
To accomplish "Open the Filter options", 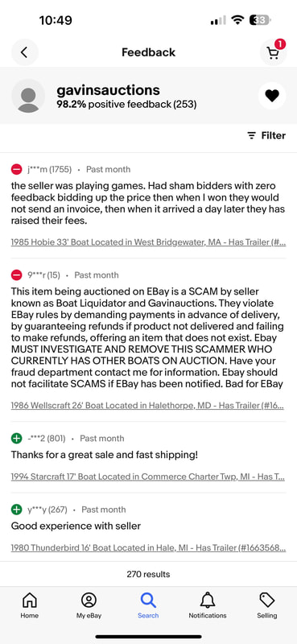I will point(266,135).
